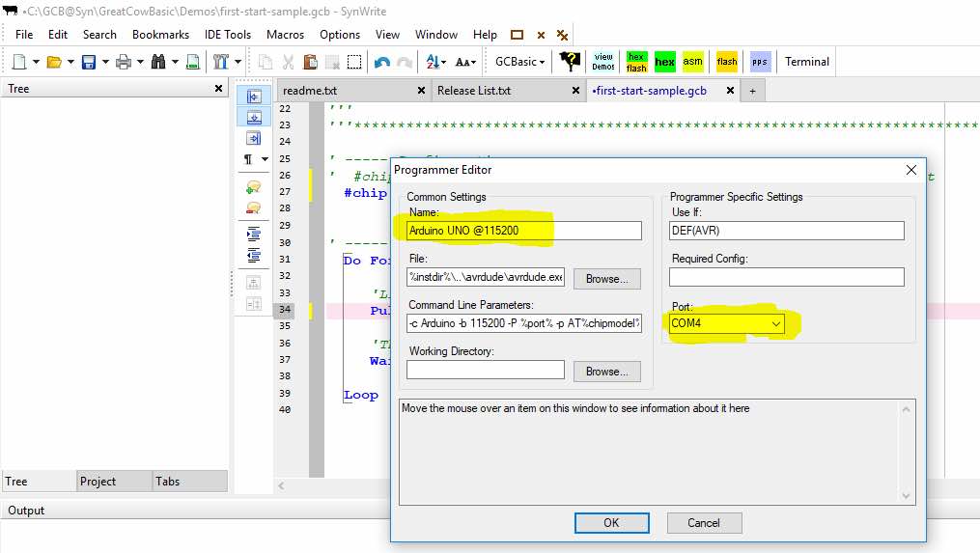Screen dimensions: 980x553
Task: Click the editor horizontal scroll left arrow
Action: (x=281, y=485)
